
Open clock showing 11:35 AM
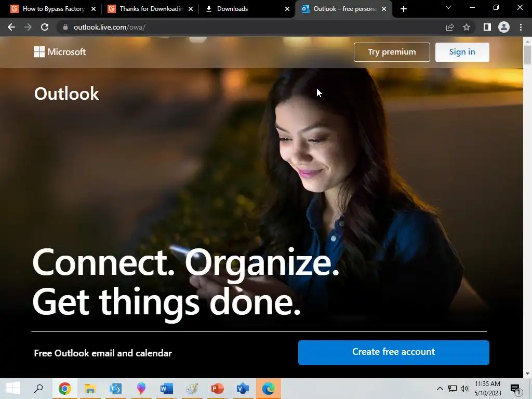[x=487, y=389]
